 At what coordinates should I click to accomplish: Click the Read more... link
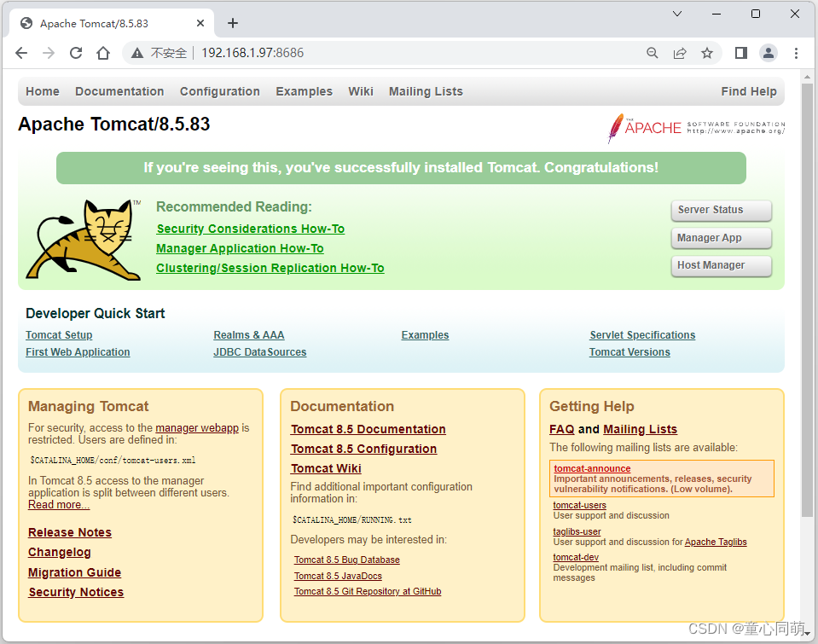[59, 505]
